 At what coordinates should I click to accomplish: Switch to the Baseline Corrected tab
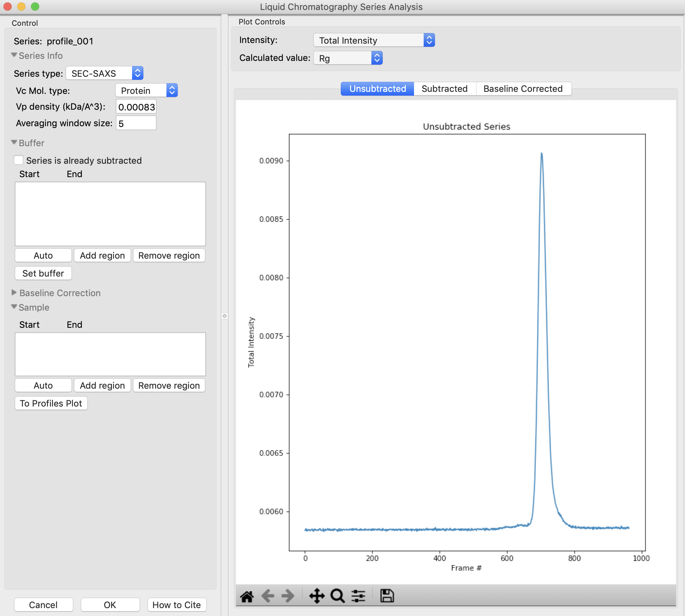pos(523,89)
